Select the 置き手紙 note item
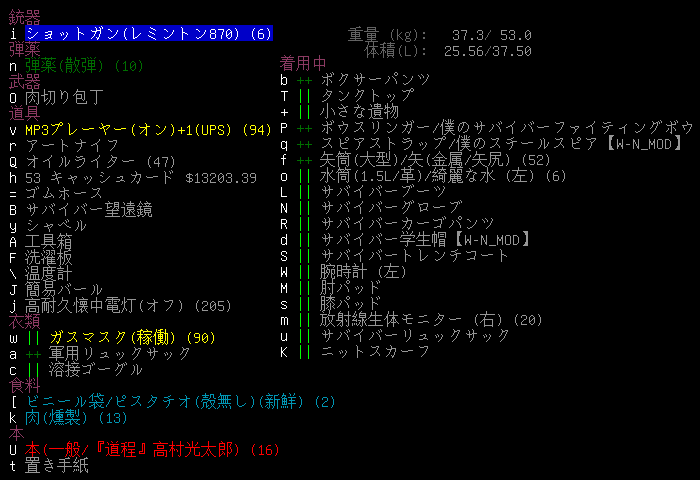Image resolution: width=700 pixels, height=480 pixels. [55, 465]
